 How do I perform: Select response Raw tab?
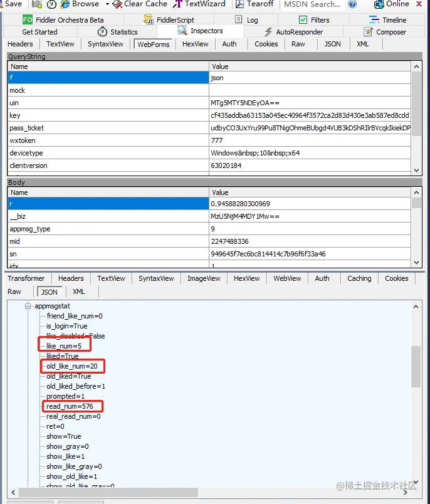tap(14, 291)
